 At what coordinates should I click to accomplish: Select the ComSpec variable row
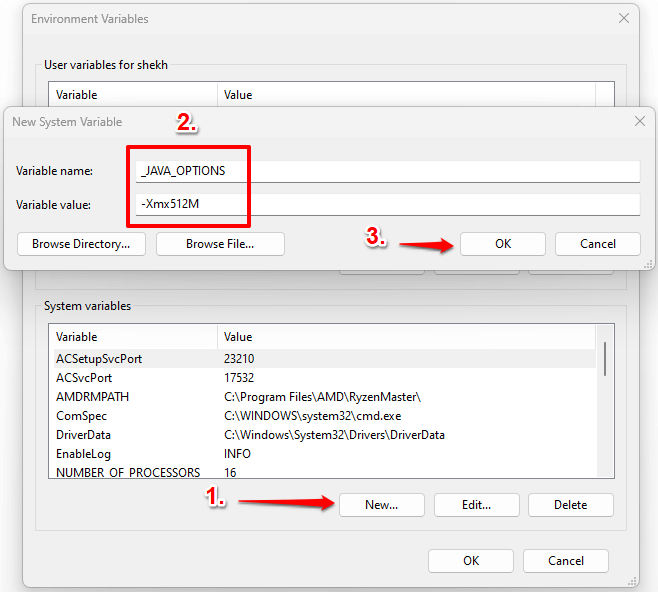click(325, 416)
